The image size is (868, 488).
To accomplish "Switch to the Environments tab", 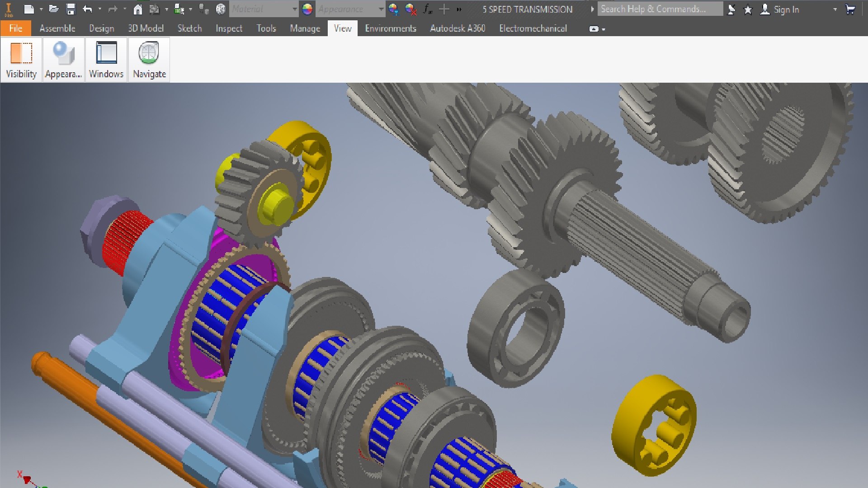I will [391, 28].
